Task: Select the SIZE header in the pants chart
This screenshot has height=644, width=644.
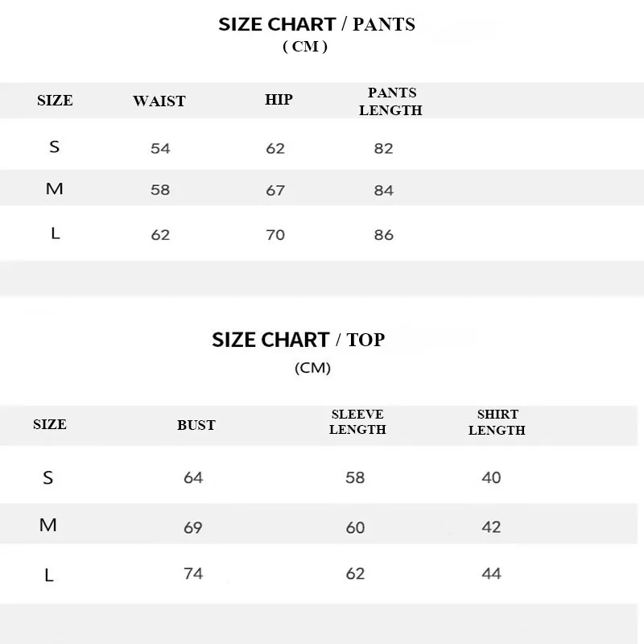Action: click(x=55, y=101)
